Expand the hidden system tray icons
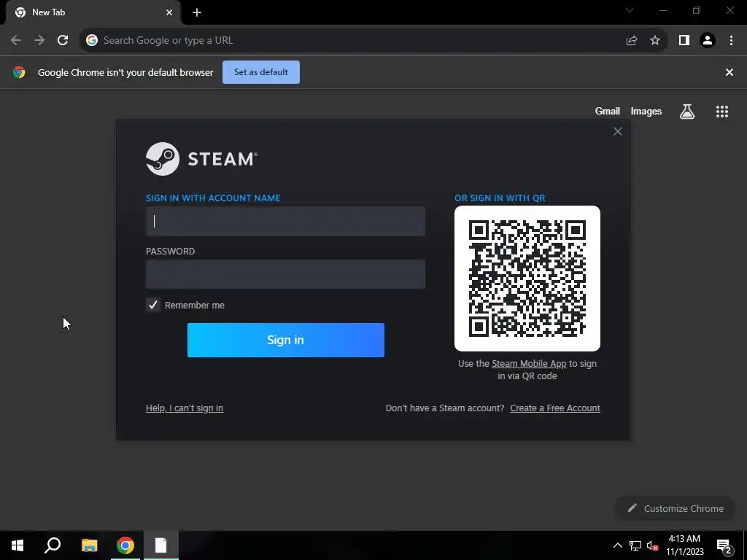 [x=617, y=545]
